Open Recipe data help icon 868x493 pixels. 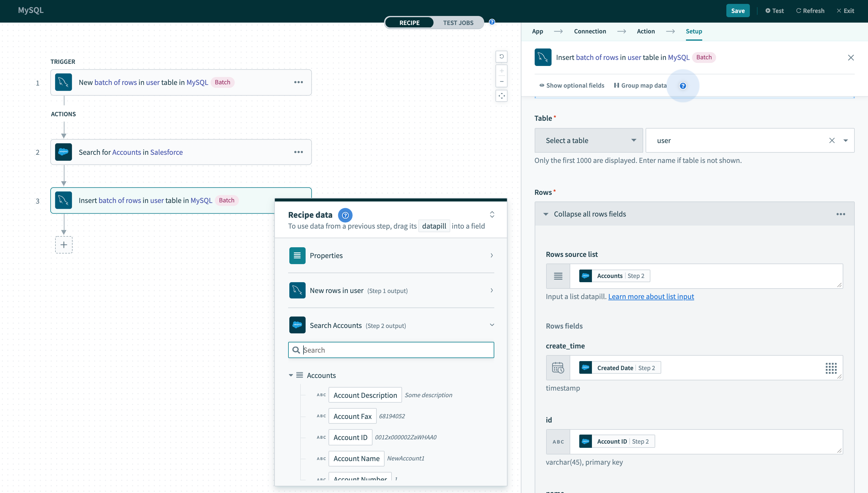345,215
